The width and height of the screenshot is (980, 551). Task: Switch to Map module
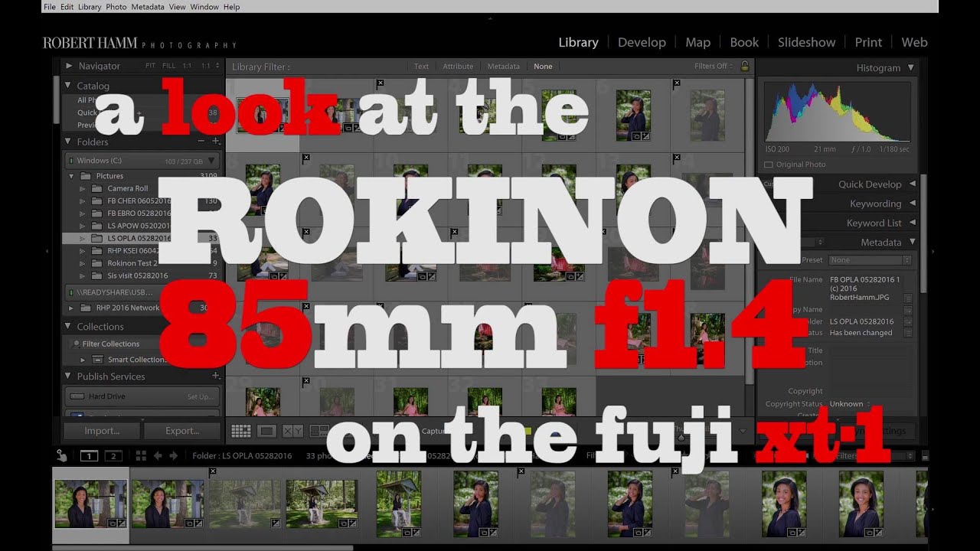pyautogui.click(x=697, y=43)
